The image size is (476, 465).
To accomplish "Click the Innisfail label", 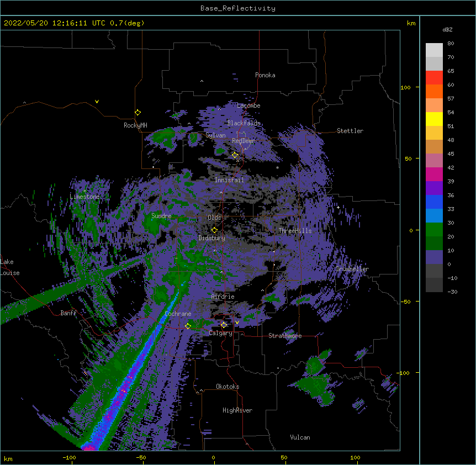I will (x=229, y=180).
